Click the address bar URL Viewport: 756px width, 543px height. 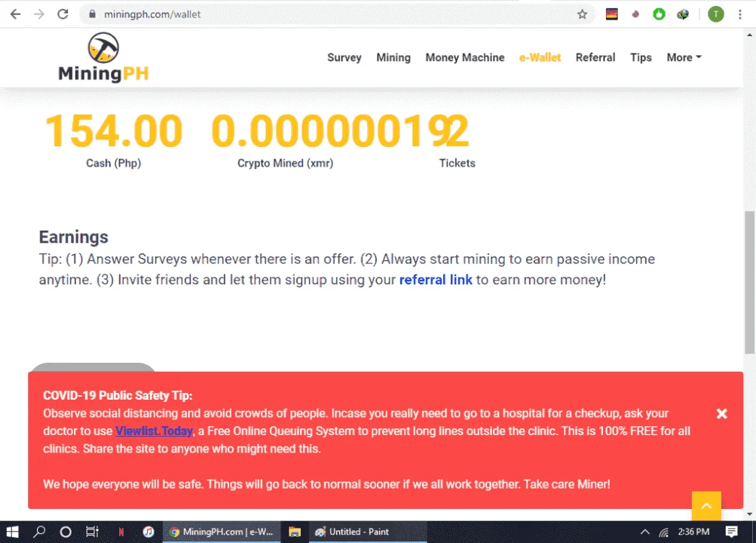tap(152, 14)
